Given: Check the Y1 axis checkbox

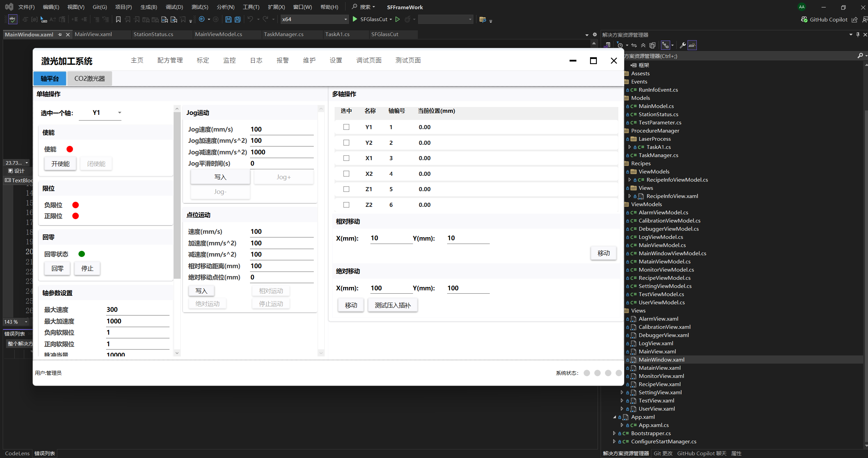Looking at the screenshot, I should coord(346,127).
